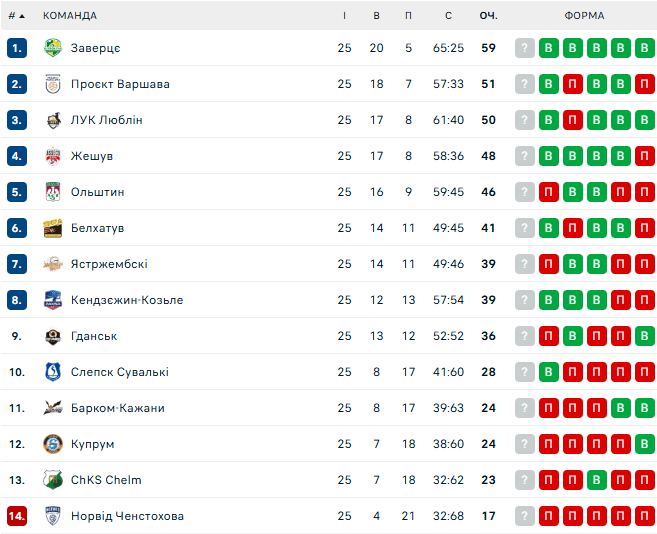Click the Купрум team logo

point(53,444)
